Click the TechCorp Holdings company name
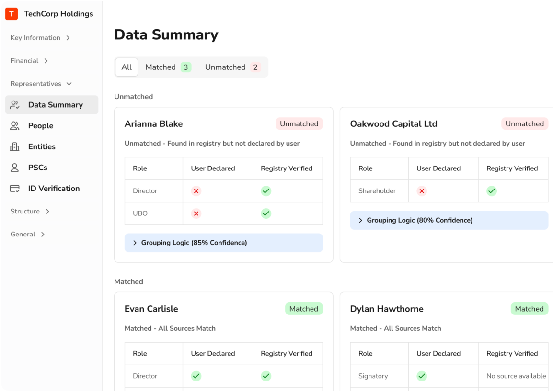Screen dimensions: 553x392 tap(58, 14)
